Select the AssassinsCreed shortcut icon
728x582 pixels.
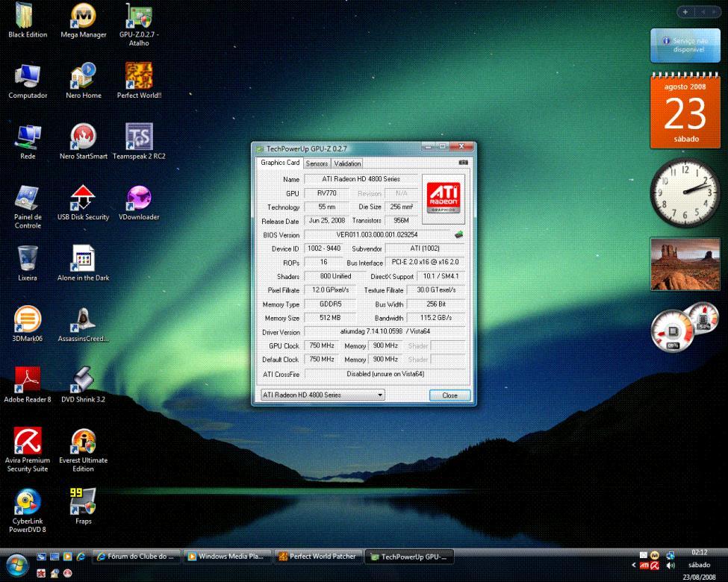[84, 325]
